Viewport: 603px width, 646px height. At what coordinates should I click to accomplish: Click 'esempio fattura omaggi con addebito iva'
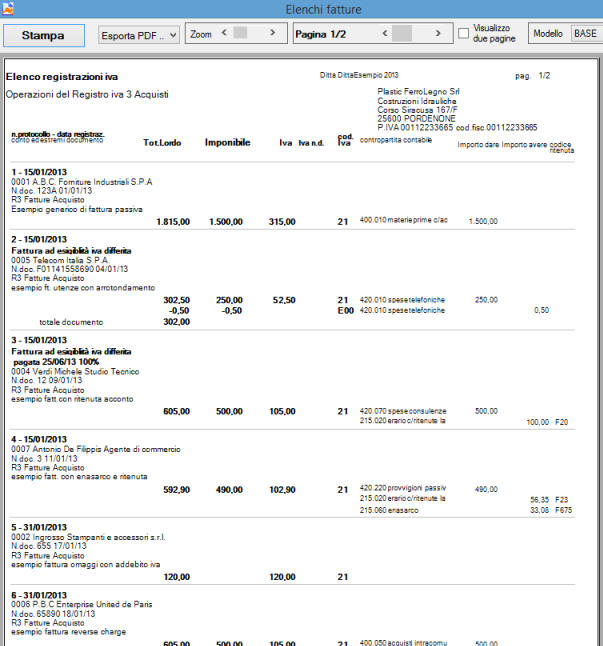[86, 564]
